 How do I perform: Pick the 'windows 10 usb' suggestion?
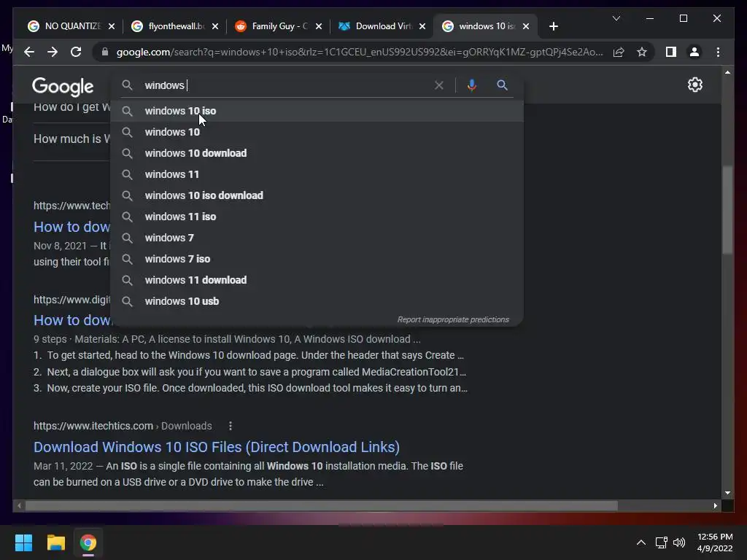pyautogui.click(x=317, y=301)
